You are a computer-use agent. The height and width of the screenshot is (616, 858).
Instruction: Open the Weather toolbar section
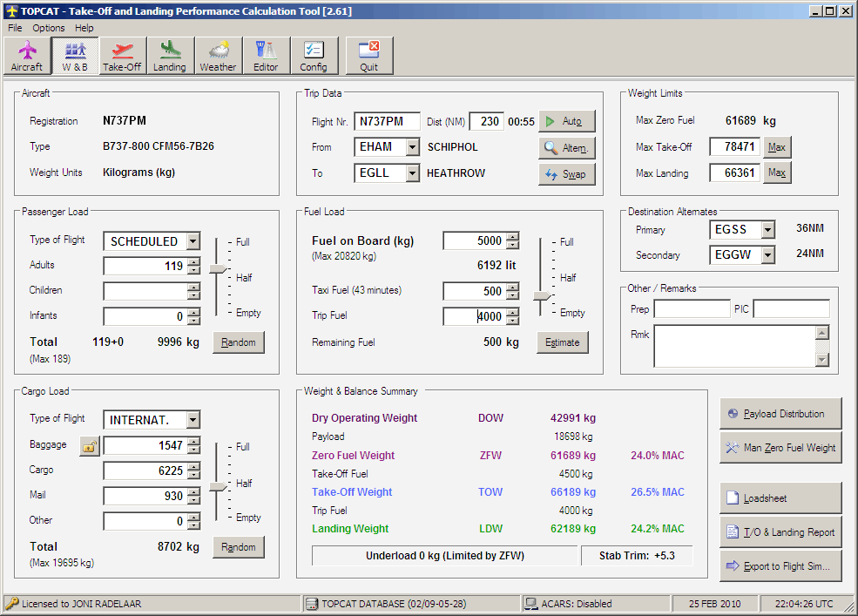pos(218,56)
